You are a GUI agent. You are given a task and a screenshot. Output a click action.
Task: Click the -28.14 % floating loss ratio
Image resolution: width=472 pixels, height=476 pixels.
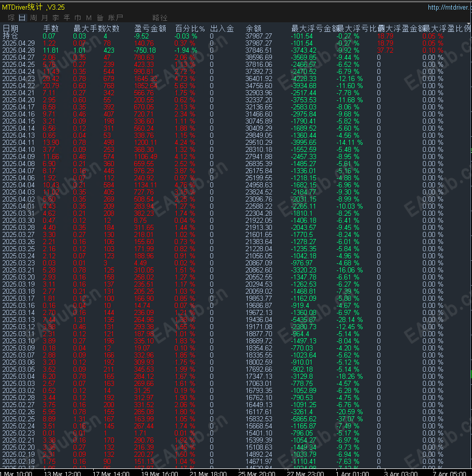point(349,320)
